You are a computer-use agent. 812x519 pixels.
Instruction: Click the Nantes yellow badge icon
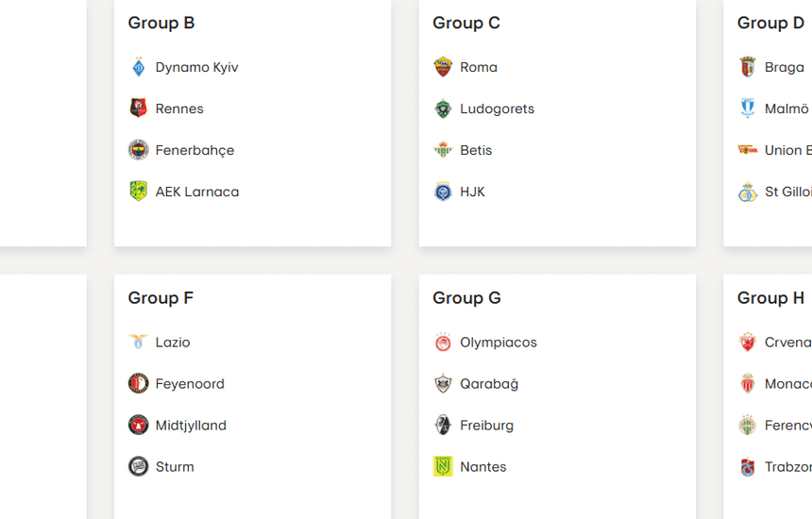tap(443, 467)
